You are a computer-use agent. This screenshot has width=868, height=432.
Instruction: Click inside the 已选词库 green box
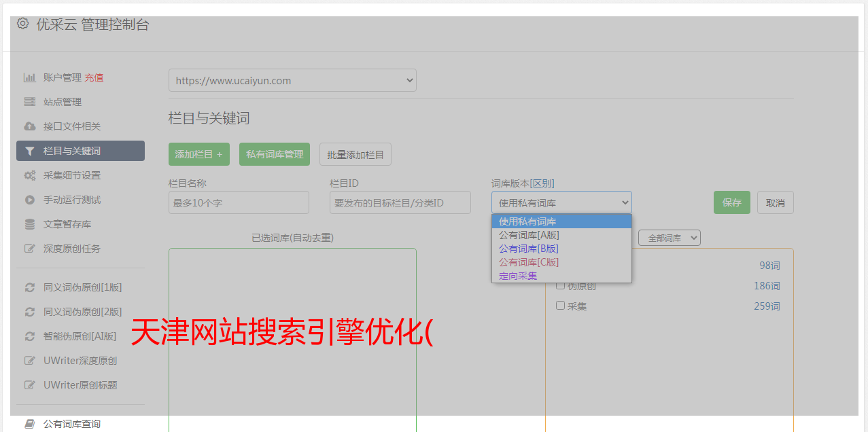tap(292, 340)
